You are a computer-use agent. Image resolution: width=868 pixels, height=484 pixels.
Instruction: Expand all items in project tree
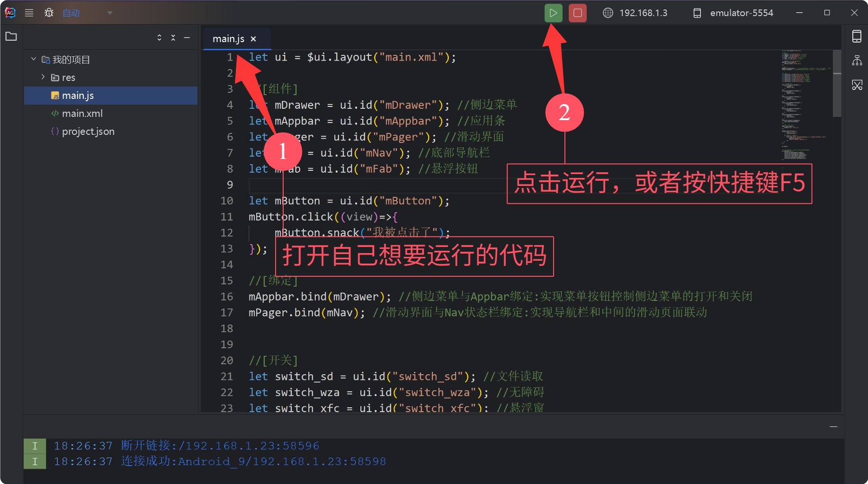(x=159, y=37)
